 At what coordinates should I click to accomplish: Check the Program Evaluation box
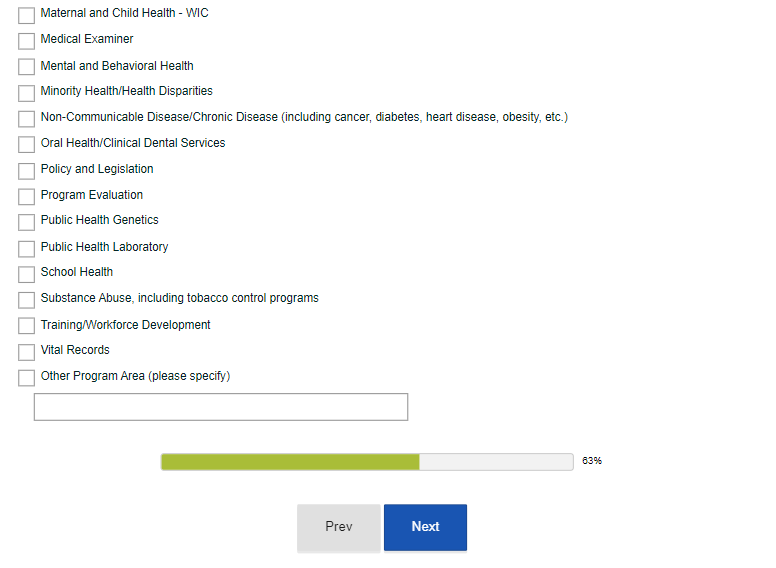[26, 197]
